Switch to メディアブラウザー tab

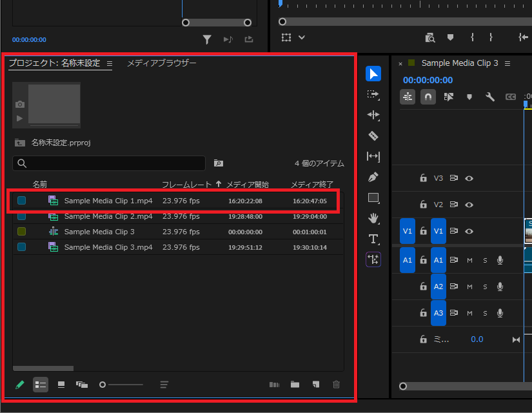pos(161,63)
